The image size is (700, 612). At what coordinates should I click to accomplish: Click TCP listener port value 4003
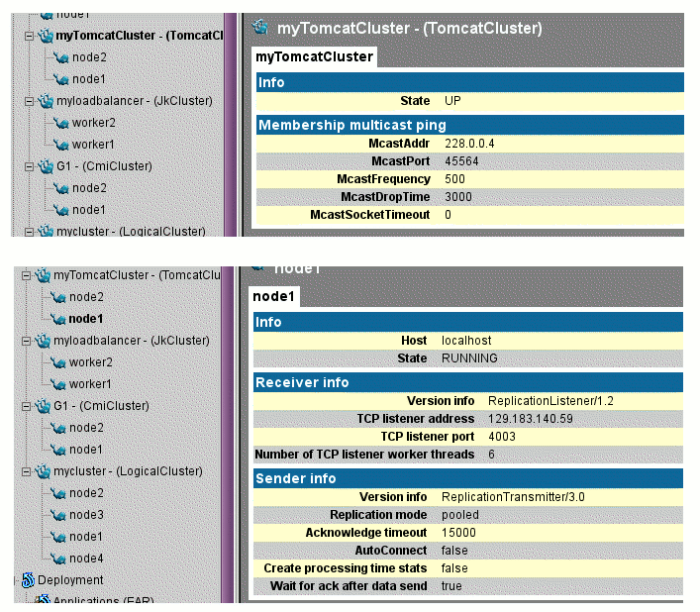tap(501, 437)
